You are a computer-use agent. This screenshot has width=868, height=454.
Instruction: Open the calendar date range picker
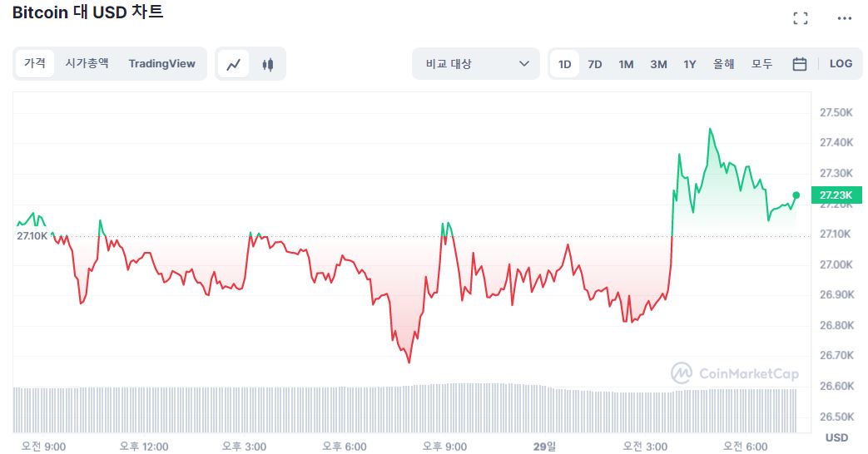800,64
